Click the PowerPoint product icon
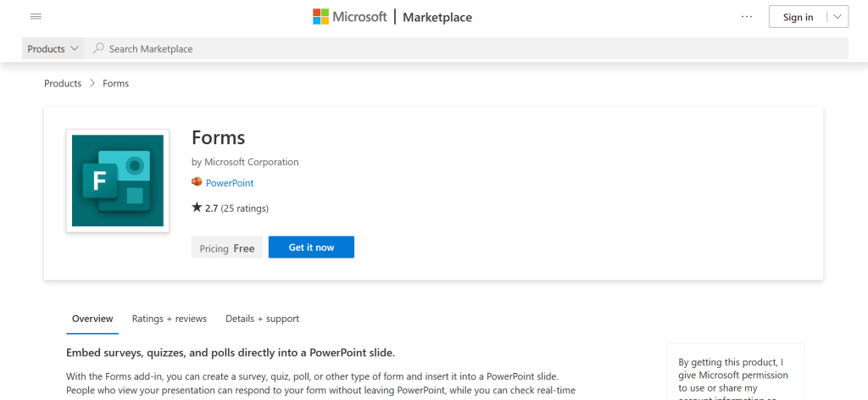868x400 pixels. [x=197, y=182]
